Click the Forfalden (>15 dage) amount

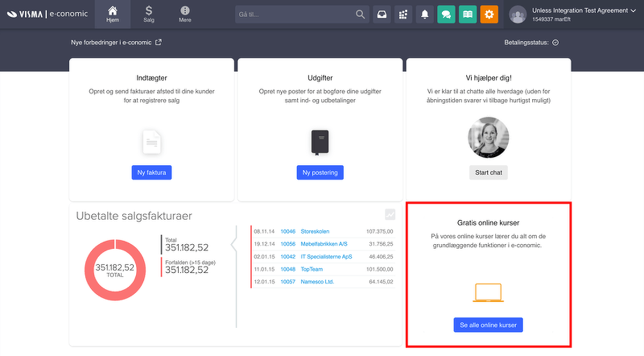coord(187,270)
